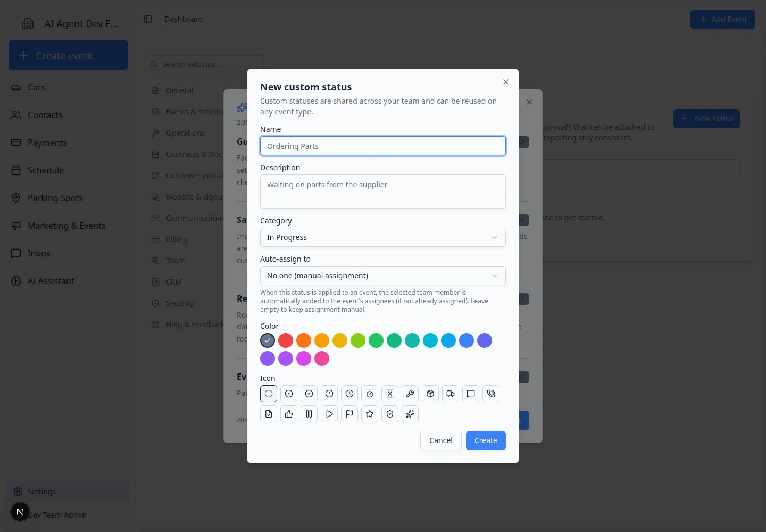
Task: Choose the cyan color swatch
Action: pyautogui.click(x=430, y=340)
